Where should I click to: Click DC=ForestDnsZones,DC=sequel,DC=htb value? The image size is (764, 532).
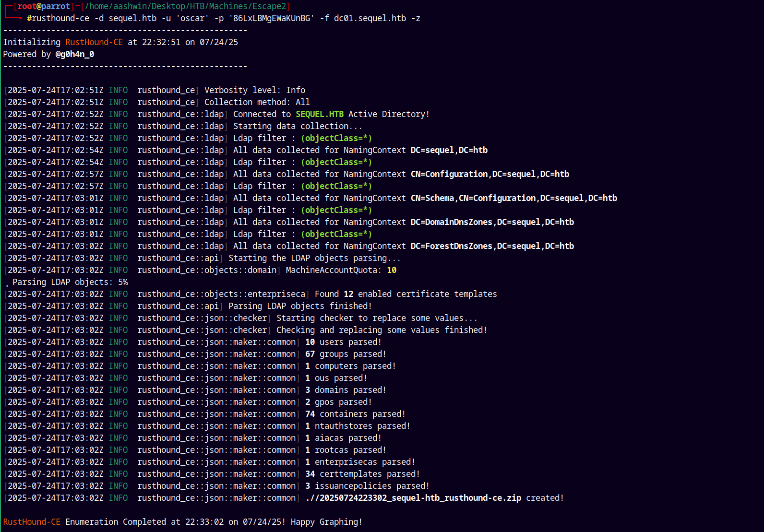(x=492, y=246)
